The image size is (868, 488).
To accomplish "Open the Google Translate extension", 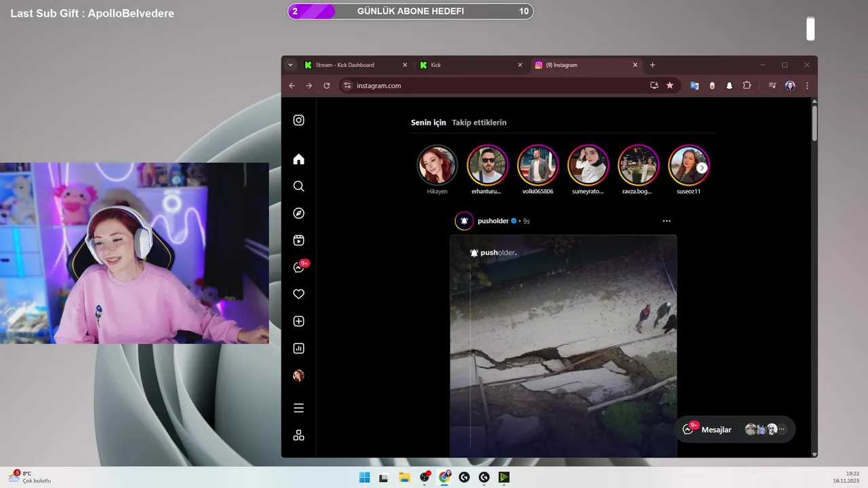I will pyautogui.click(x=694, y=85).
